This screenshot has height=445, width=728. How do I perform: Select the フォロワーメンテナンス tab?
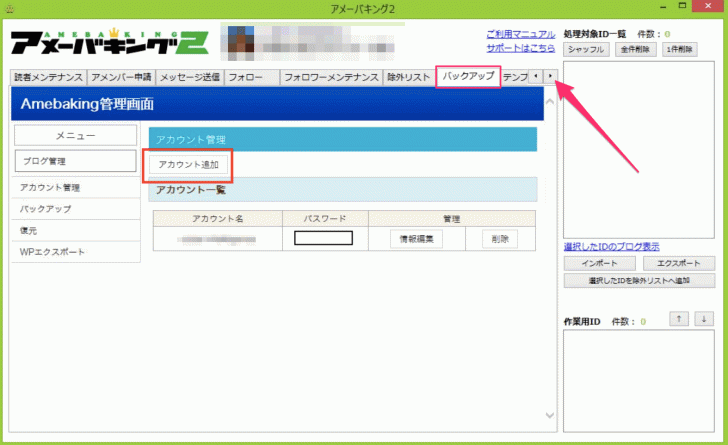coord(331,77)
